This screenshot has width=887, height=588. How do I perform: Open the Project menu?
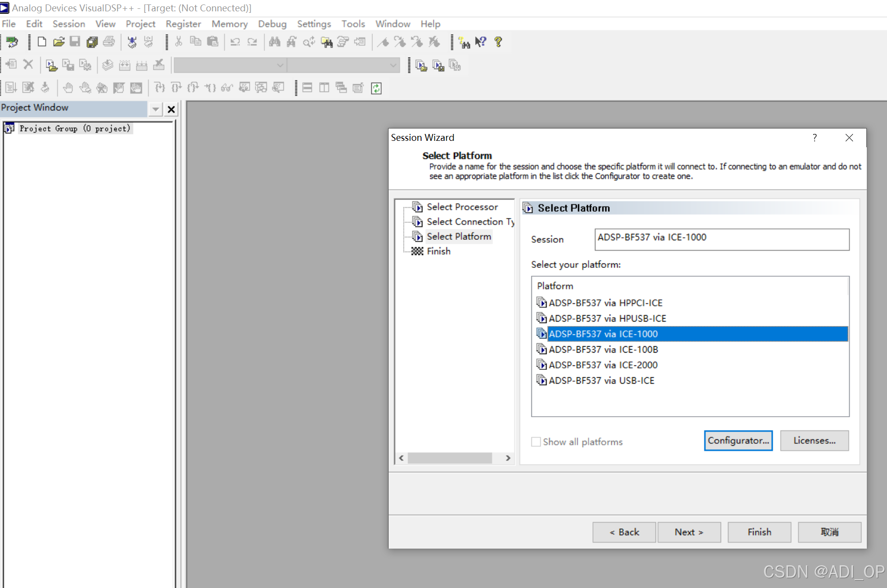[140, 24]
